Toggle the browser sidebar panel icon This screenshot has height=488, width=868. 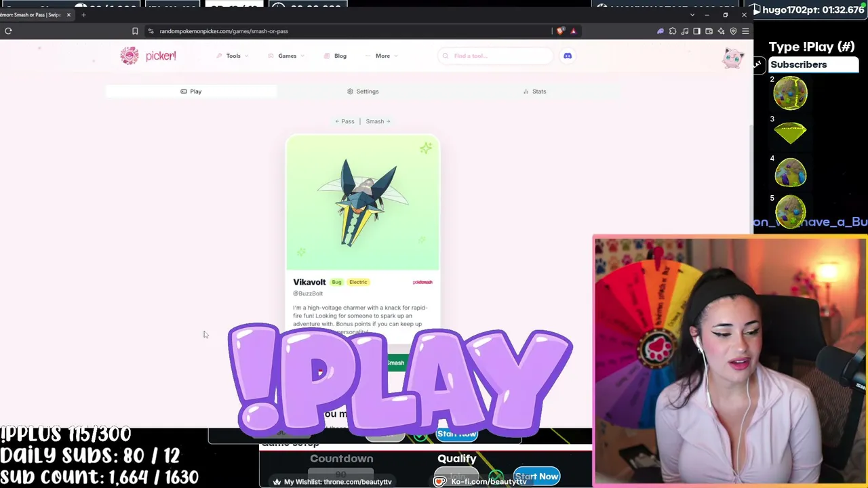click(696, 30)
